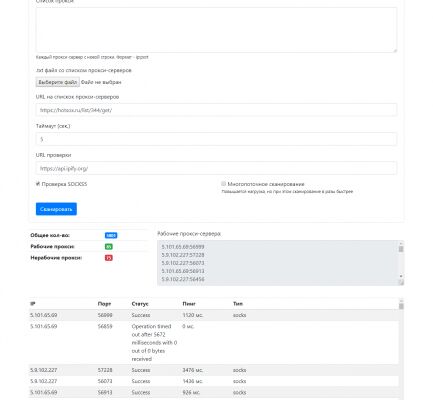433x400 pixels.
Task: Click 5.101.65.69:56999 in working proxies box
Action: click(183, 247)
